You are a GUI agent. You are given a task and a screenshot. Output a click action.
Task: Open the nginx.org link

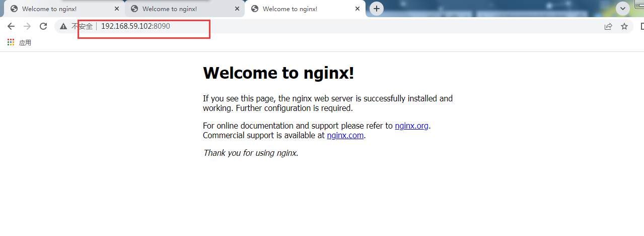point(411,126)
